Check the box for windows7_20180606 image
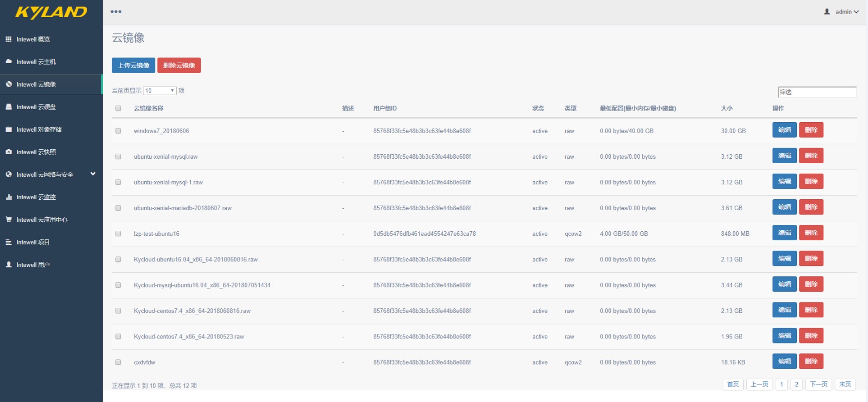 (118, 131)
